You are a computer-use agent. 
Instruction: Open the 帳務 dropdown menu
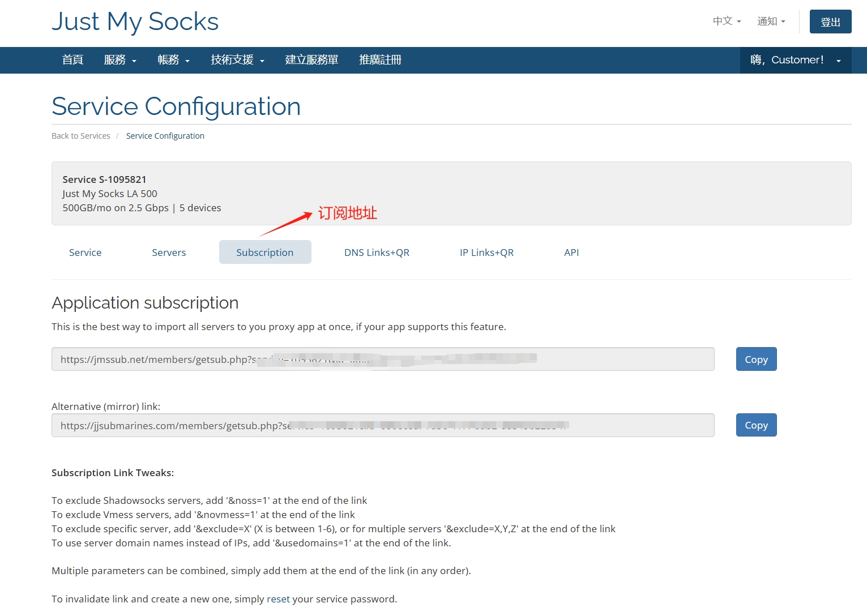click(x=173, y=60)
